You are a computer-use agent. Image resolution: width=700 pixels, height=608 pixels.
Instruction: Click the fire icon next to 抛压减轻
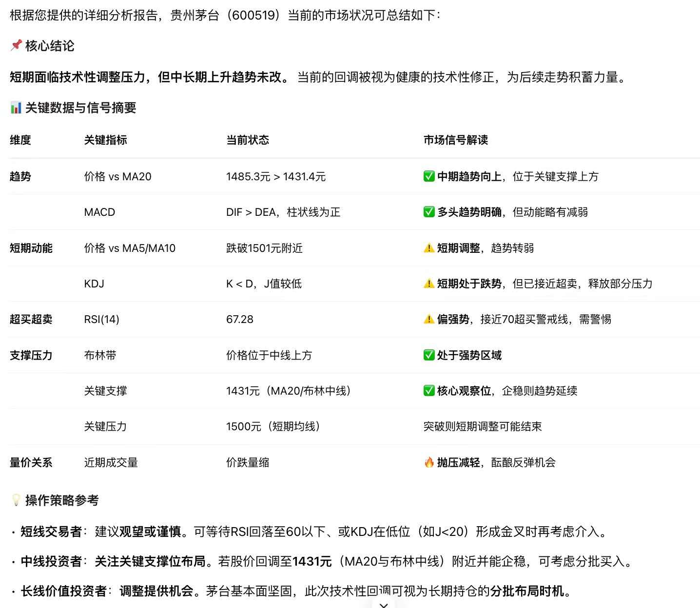(x=429, y=462)
